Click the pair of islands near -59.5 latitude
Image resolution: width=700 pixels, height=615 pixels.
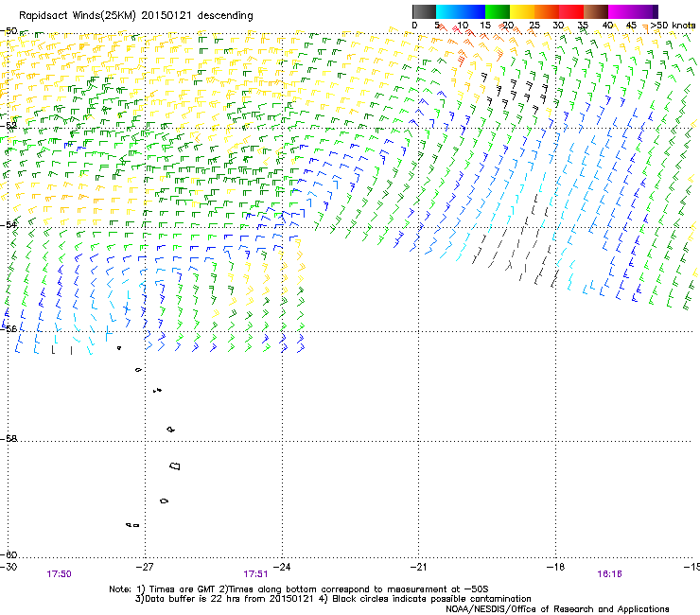[132, 525]
